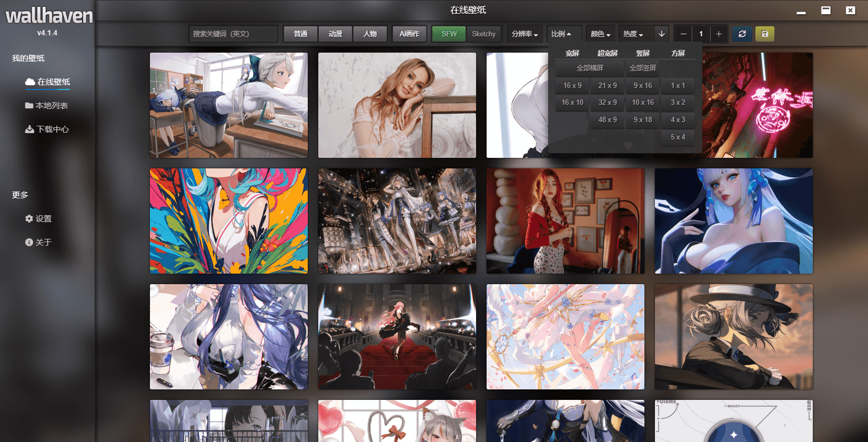Viewport: 868px width, 442px height.
Task: Open the blonde woman portrait wallpaper
Action: pyautogui.click(x=397, y=105)
